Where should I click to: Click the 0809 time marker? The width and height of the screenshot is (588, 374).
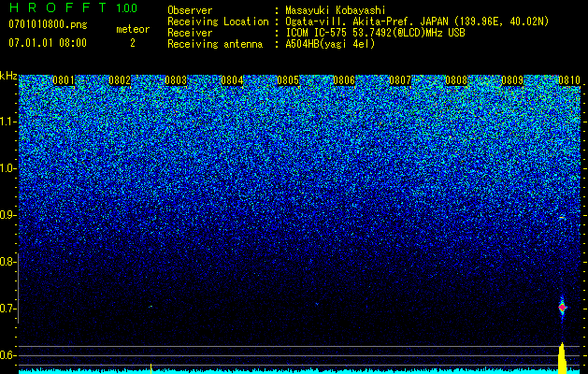coord(512,80)
